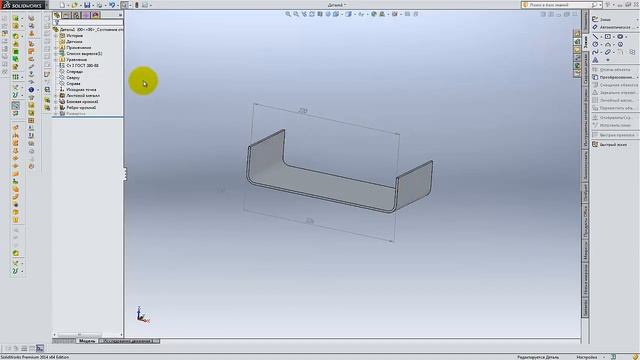
Task: Click the Previous View icon
Action: point(304,14)
